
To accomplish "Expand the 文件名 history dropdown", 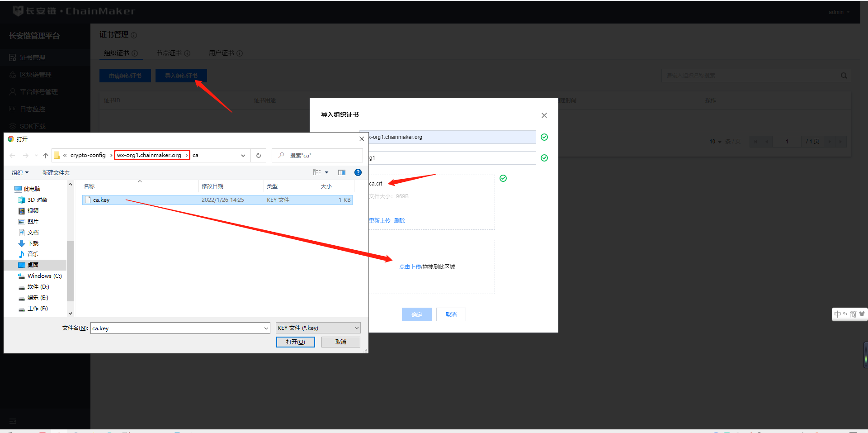I will tap(266, 328).
